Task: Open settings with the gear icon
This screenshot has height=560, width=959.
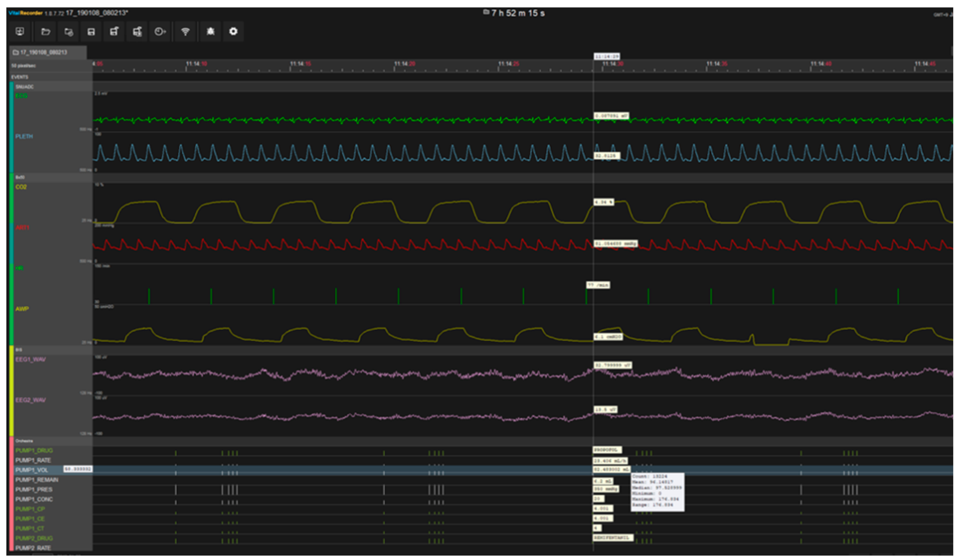Action: coord(233,31)
